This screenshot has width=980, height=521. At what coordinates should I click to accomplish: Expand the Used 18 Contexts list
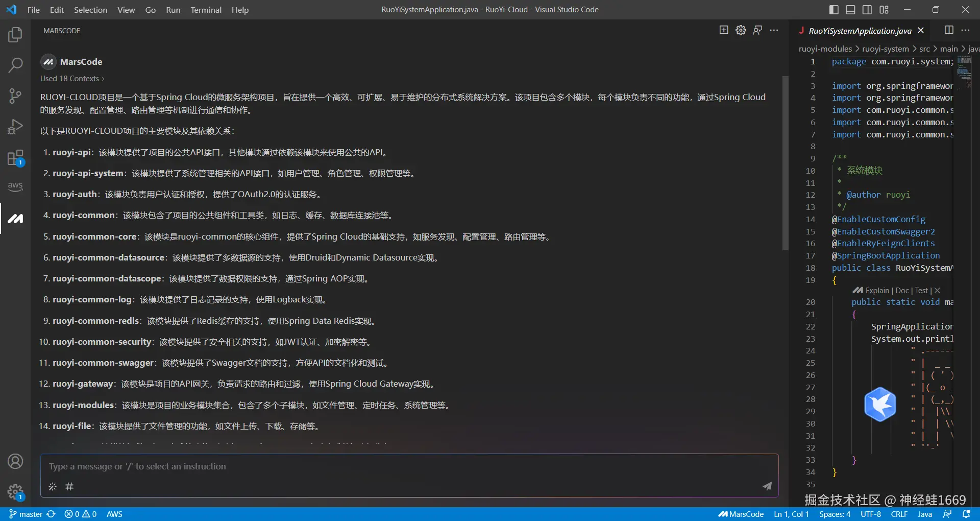coord(72,78)
